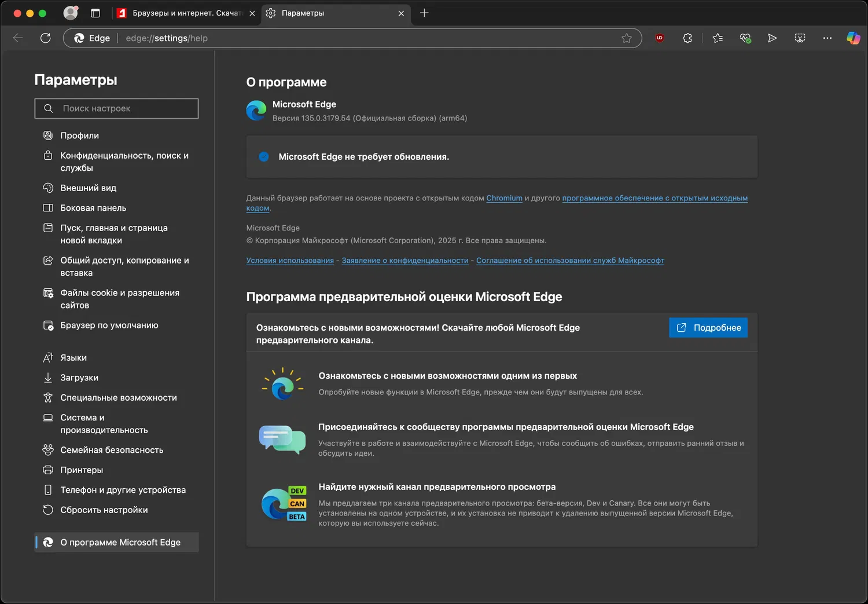Viewport: 868px width, 604px height.
Task: Click the Семейная безопасность family icon
Action: [x=48, y=450]
